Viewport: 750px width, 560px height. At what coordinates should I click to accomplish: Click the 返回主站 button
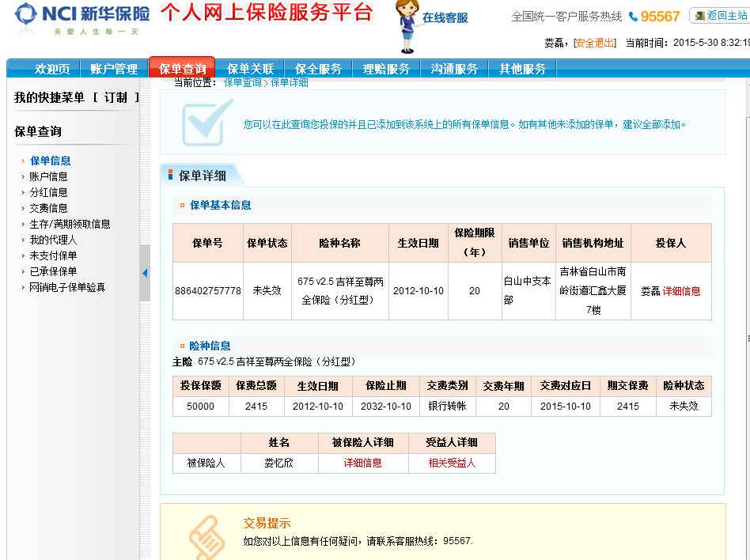click(719, 16)
